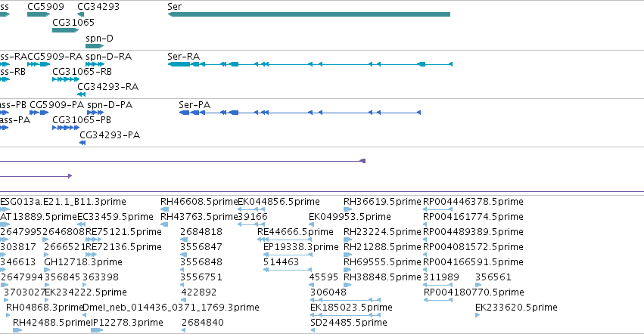Click the CG5909-PA label
The height and width of the screenshot is (334, 644).
pyautogui.click(x=57, y=104)
